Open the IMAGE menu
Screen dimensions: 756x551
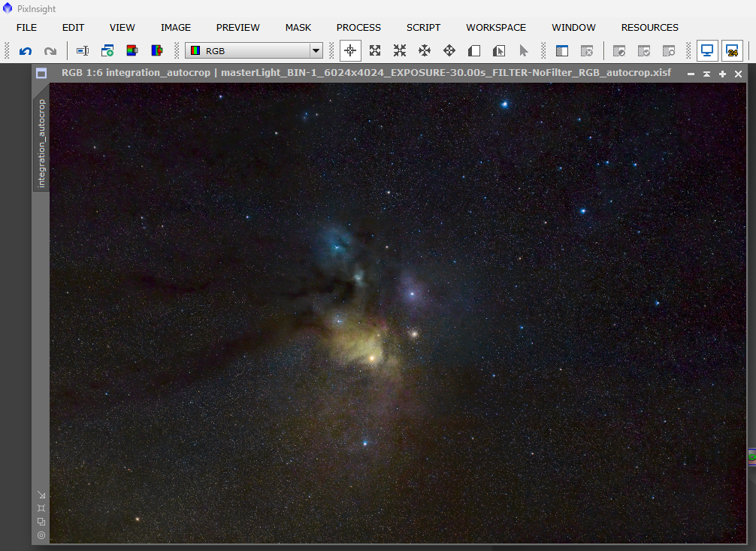tap(176, 28)
